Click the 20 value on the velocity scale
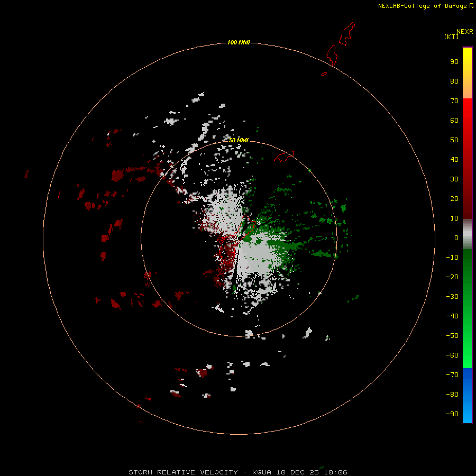 click(x=454, y=198)
